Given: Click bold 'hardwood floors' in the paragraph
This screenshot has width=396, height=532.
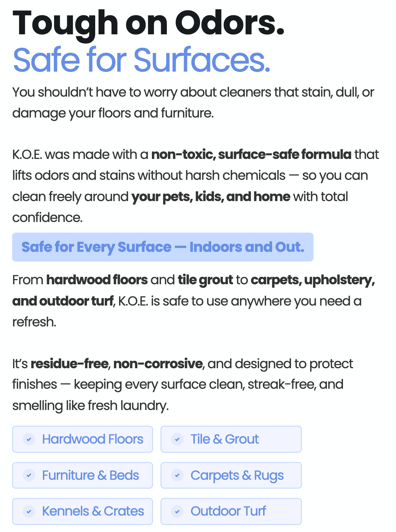Looking at the screenshot, I should point(97,280).
